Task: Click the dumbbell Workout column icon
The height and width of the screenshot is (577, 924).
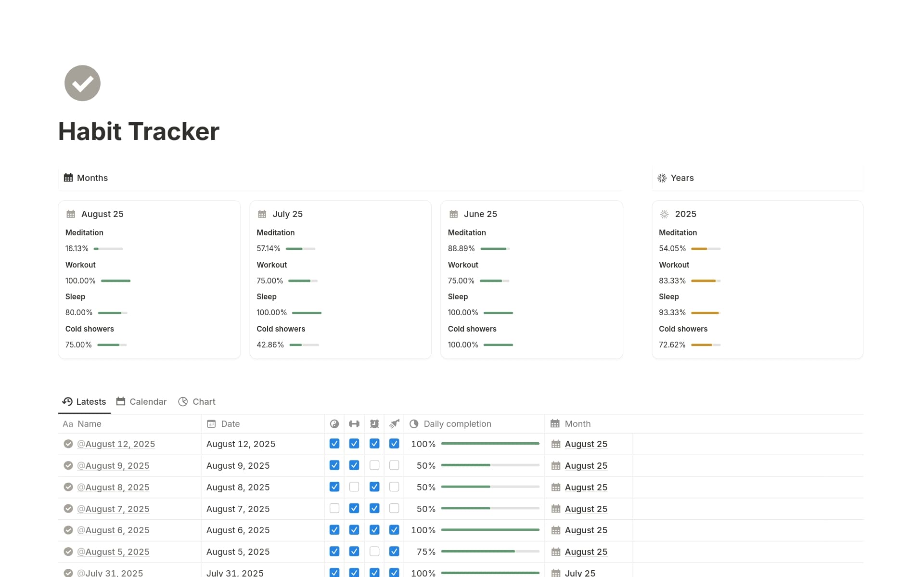Action: (355, 423)
